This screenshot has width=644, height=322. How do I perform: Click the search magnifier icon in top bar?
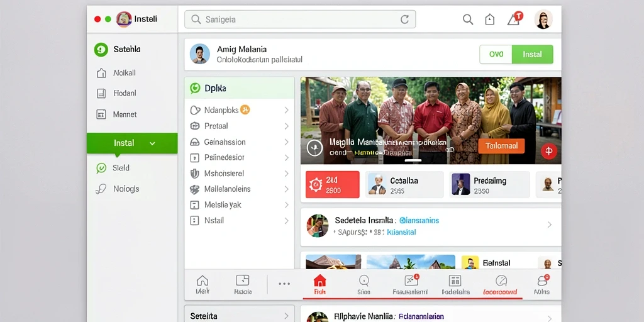(468, 19)
